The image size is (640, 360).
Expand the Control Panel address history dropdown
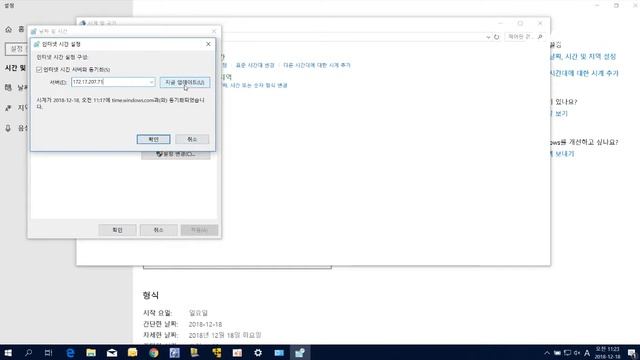[x=488, y=37]
